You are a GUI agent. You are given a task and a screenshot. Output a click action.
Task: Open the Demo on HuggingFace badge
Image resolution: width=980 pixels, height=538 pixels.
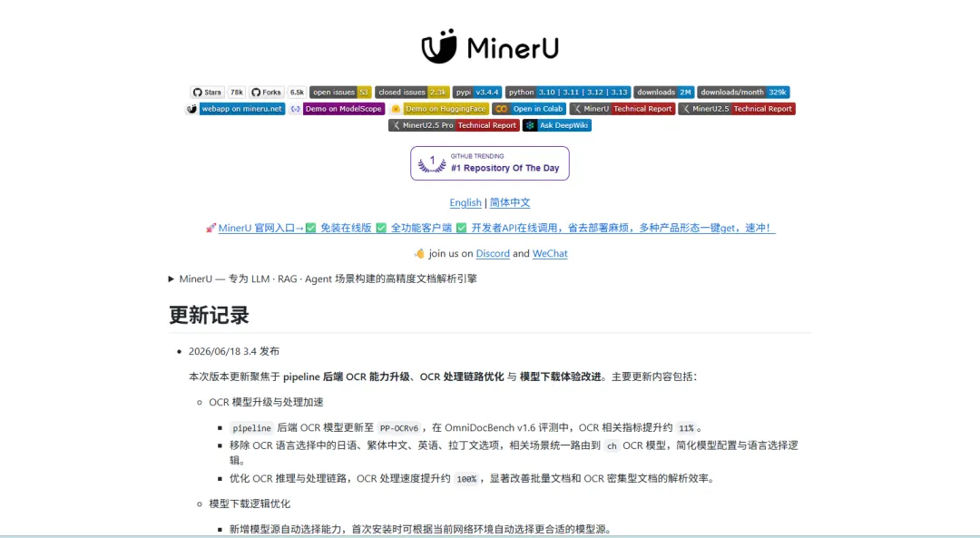(439, 109)
